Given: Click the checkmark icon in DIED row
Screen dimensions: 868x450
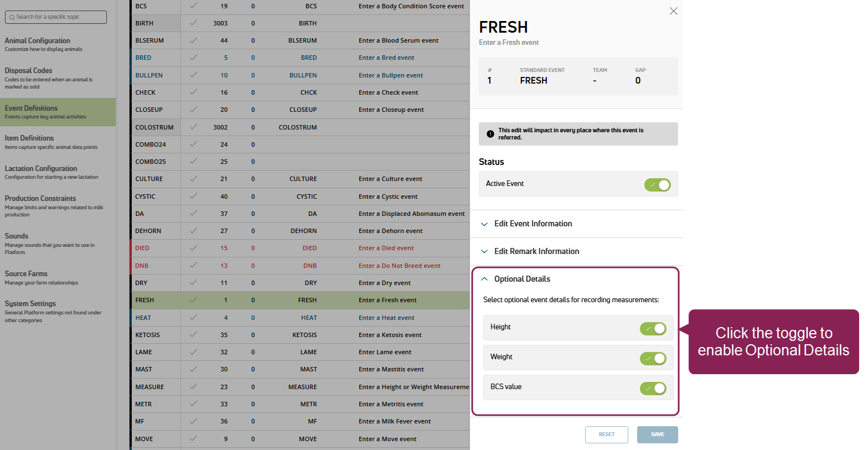Looking at the screenshot, I should [x=193, y=248].
